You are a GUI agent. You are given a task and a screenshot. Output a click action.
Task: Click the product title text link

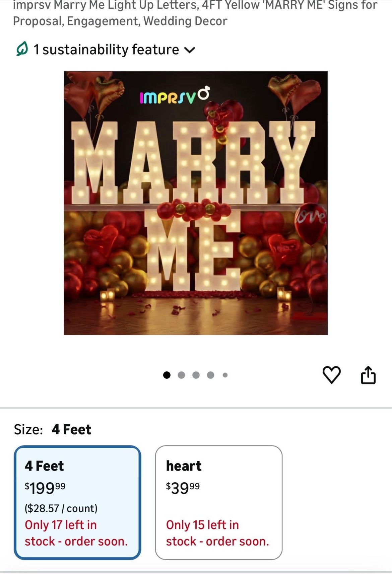[x=196, y=13]
